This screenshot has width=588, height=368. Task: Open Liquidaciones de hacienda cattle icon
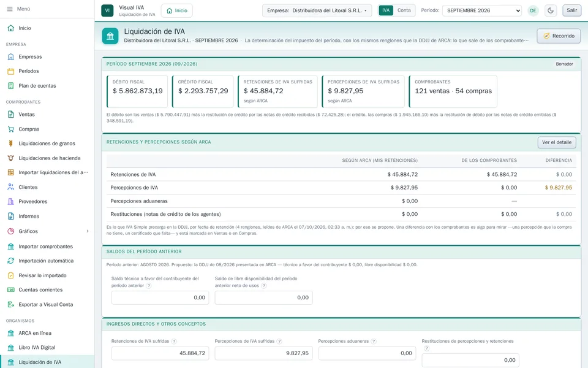coord(11,158)
